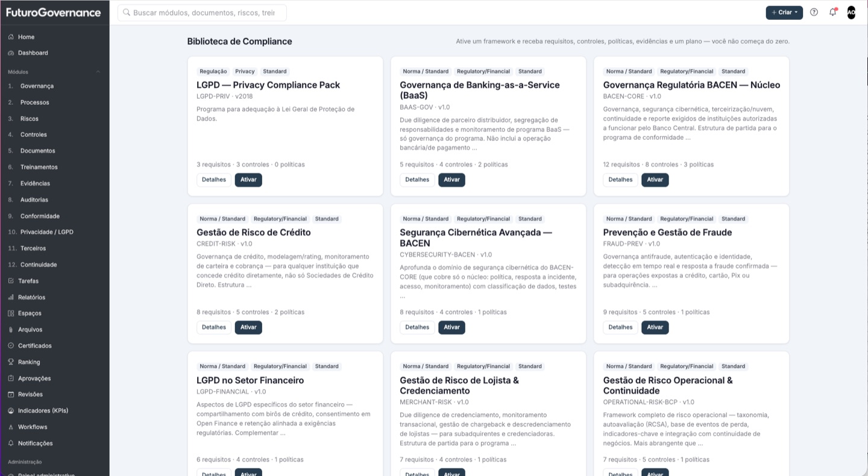Click the Gestão de Risco de Lojista title
Screen dimensions: 868x476
pos(459,385)
